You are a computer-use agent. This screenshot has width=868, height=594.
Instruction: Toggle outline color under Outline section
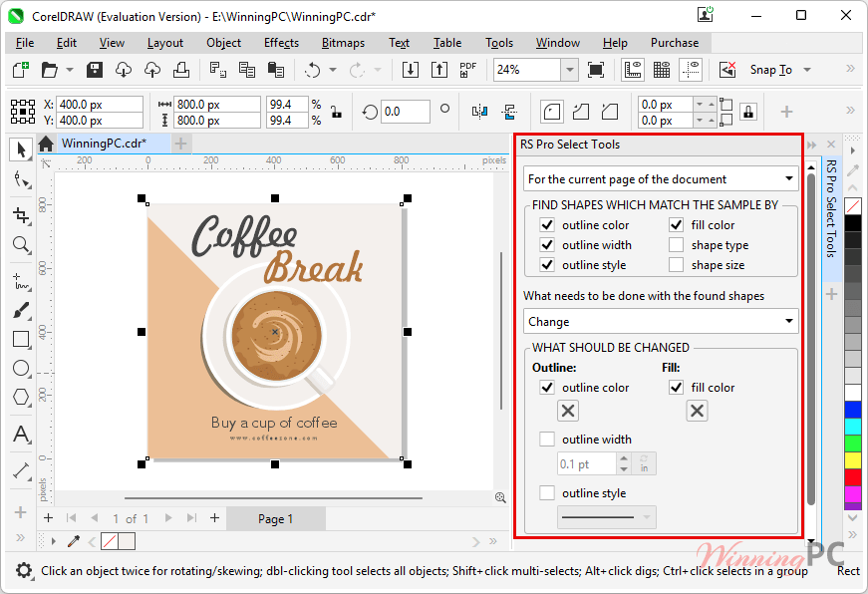(x=547, y=387)
